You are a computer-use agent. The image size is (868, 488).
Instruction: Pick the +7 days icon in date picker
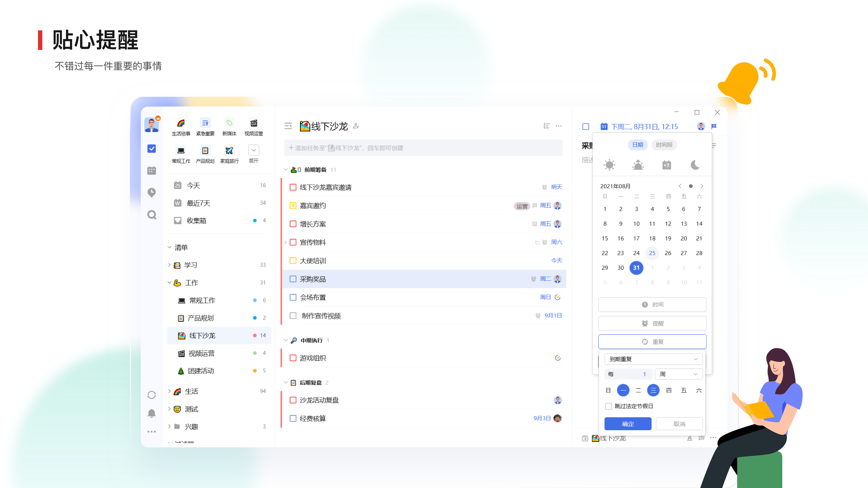[x=666, y=165]
